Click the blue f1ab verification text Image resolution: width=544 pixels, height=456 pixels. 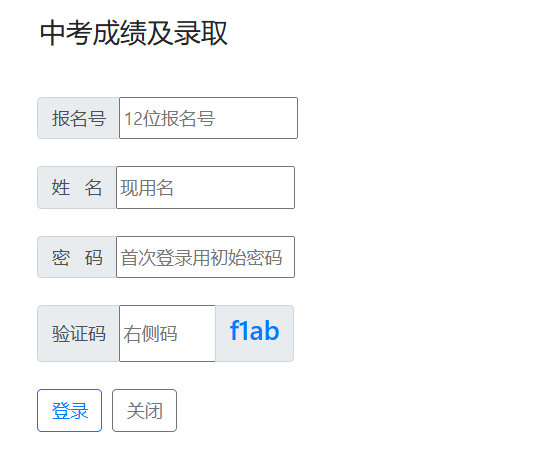[x=254, y=330]
